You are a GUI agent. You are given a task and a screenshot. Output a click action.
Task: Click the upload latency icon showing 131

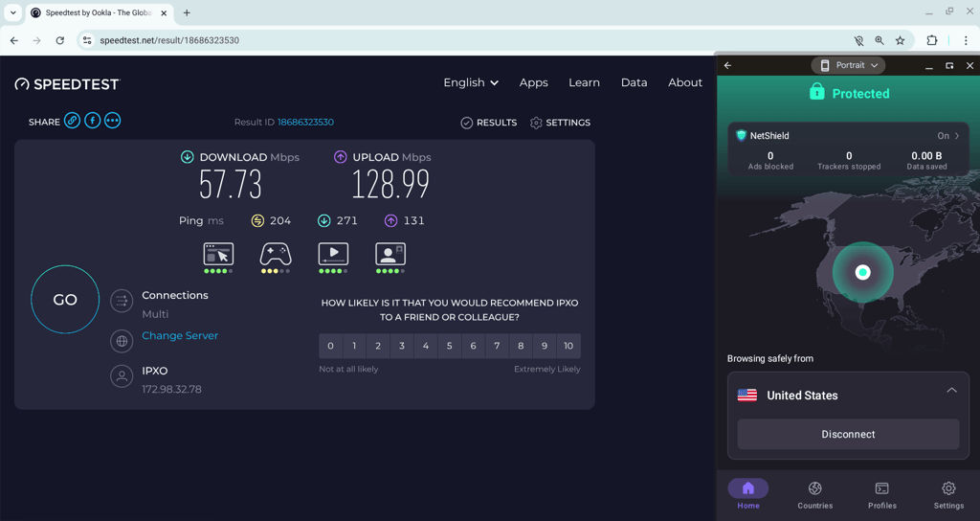[x=390, y=220]
